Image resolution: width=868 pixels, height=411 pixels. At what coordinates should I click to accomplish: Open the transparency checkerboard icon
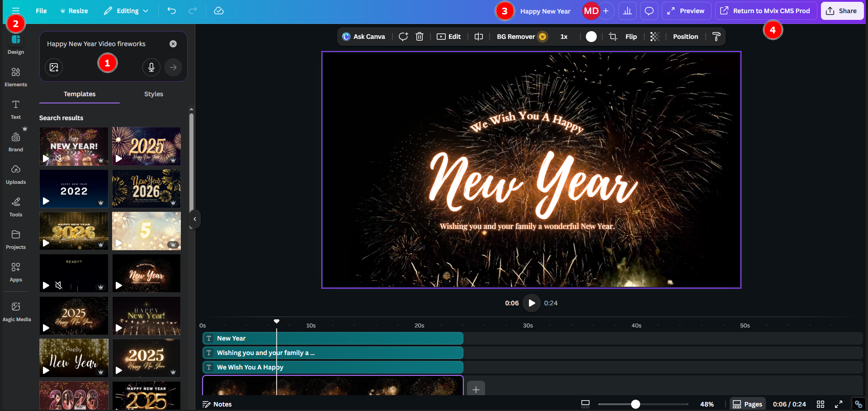click(x=655, y=37)
